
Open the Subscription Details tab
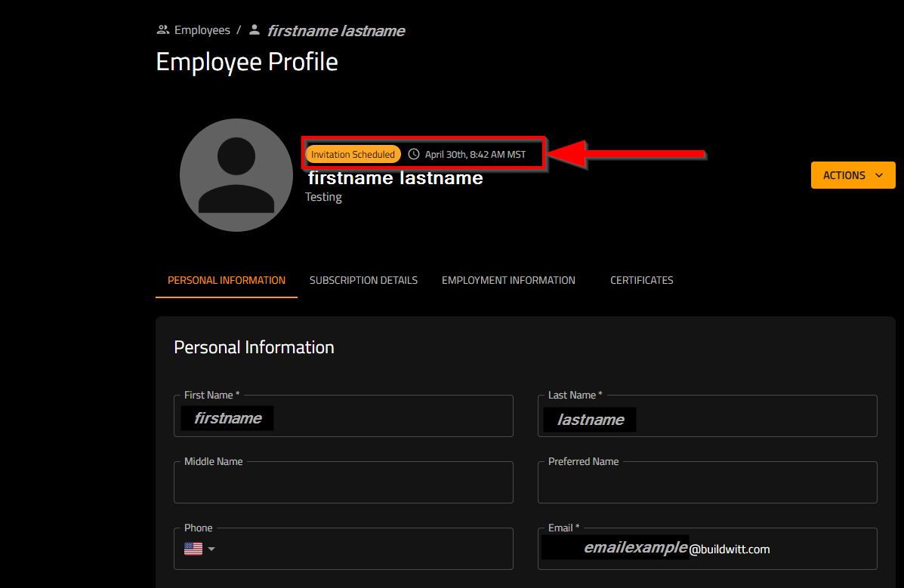click(363, 280)
